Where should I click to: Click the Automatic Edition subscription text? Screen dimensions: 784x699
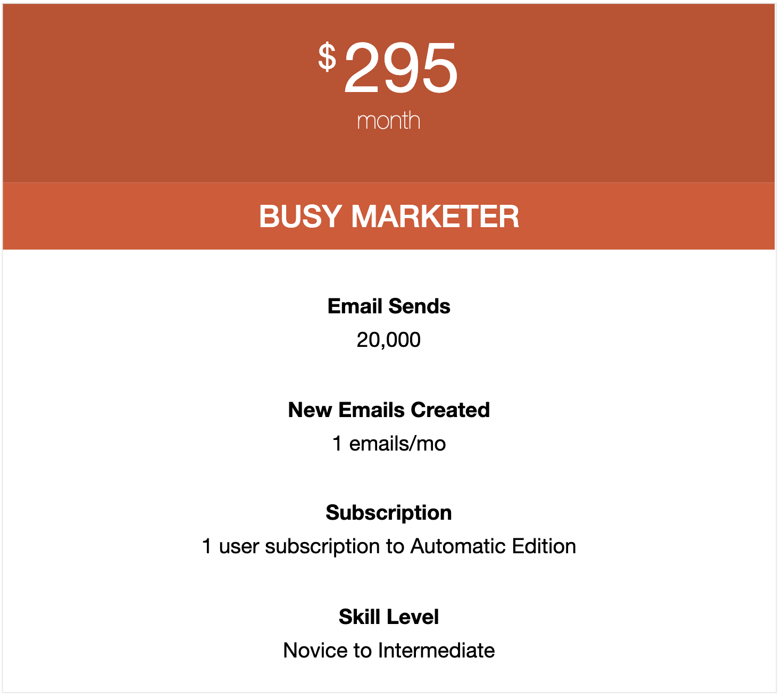coord(389,546)
